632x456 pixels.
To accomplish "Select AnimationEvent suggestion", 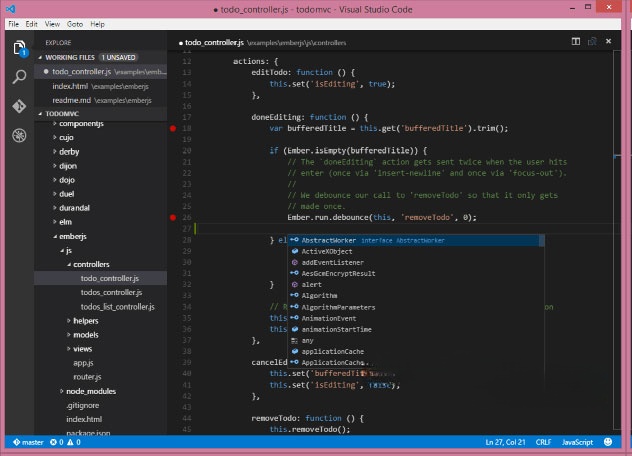I will (416, 318).
